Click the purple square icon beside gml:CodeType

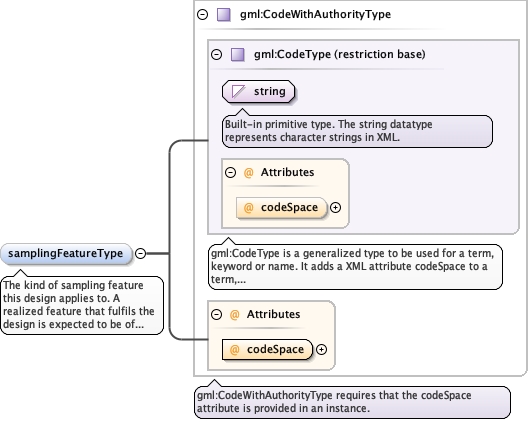[x=238, y=54]
